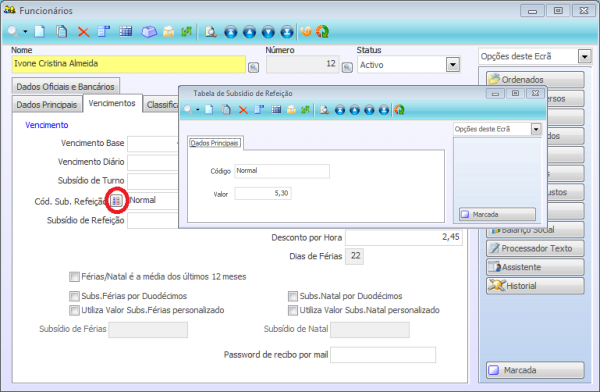The image size is (600, 392).
Task: Open print preview in Funcionários toolbar
Action: [x=210, y=32]
